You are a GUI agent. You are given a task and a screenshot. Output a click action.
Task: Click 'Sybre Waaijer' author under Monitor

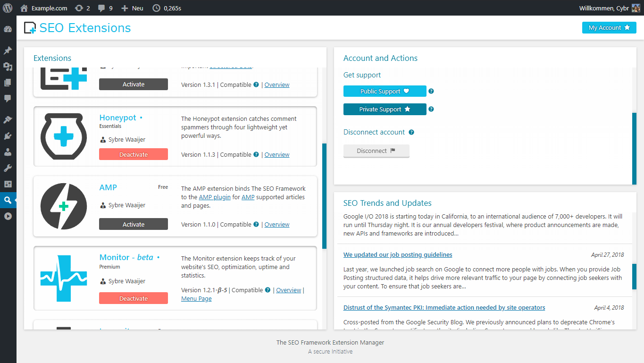[127, 281]
